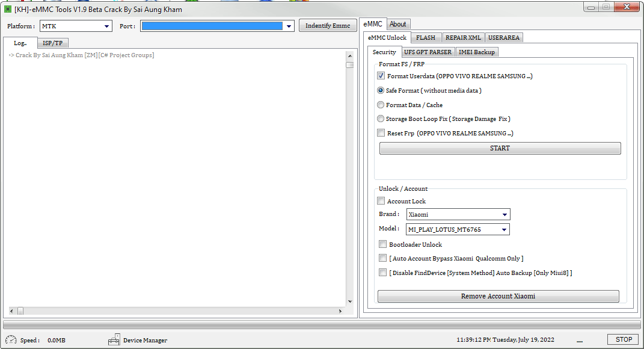Screen dimensions: 644x349
Task: Open the Platform dropdown showing MTK
Action: click(107, 26)
